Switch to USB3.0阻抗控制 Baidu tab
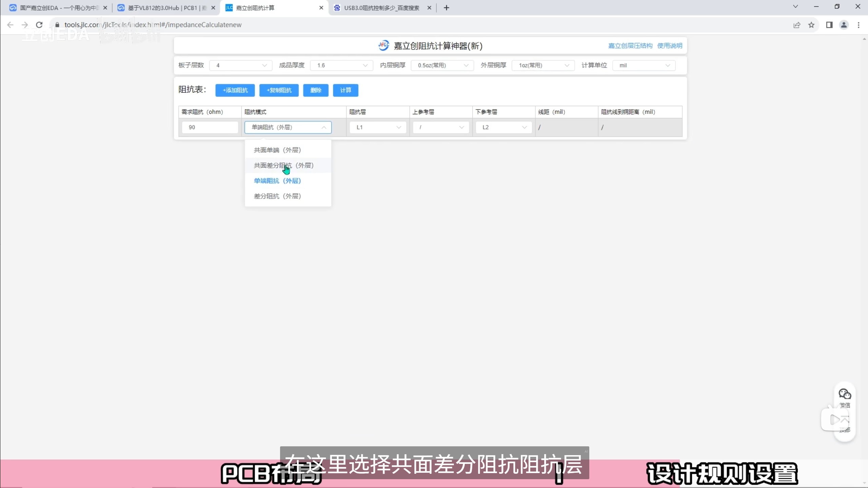Viewport: 868px width, 488px height. [x=381, y=8]
